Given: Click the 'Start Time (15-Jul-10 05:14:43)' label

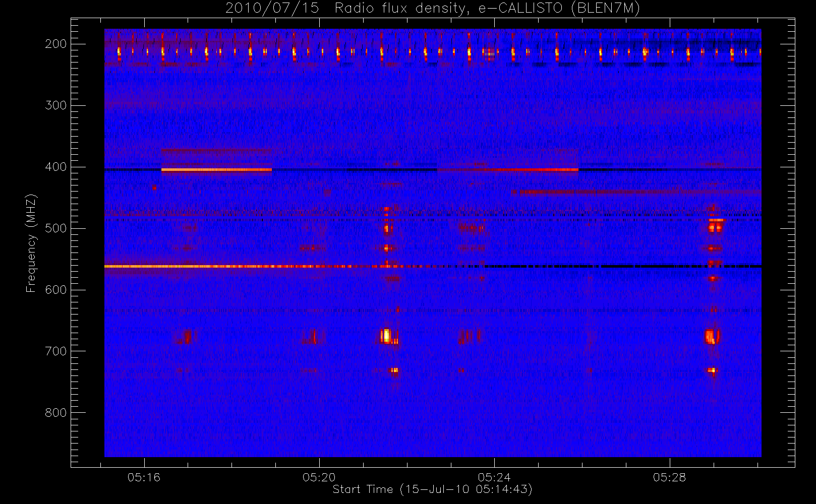Looking at the screenshot, I should pos(432,489).
